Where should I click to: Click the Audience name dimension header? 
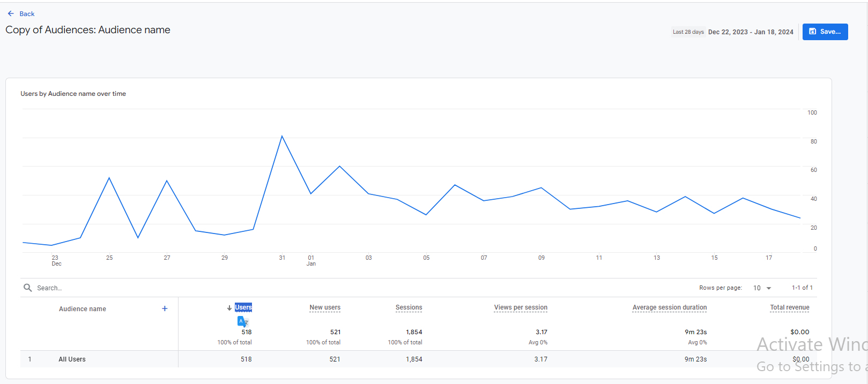point(83,309)
